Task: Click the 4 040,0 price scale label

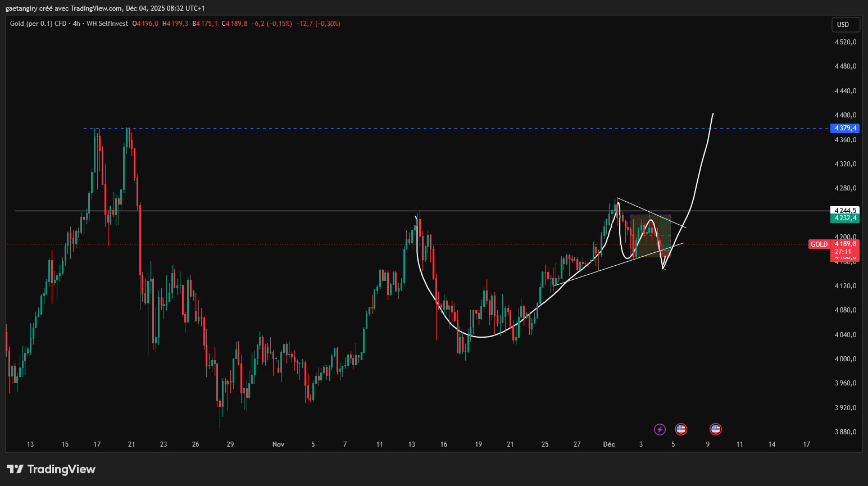Action: [846, 335]
